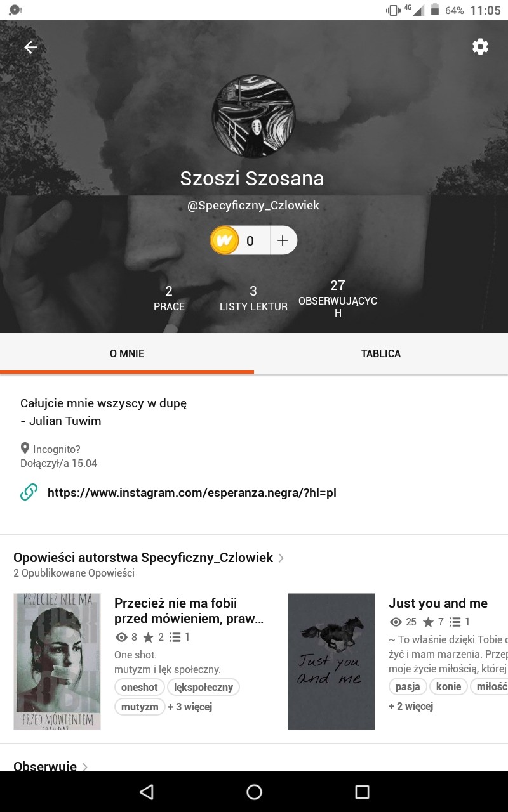This screenshot has width=508, height=812.
Task: Tap the link chain icon
Action: [29, 492]
